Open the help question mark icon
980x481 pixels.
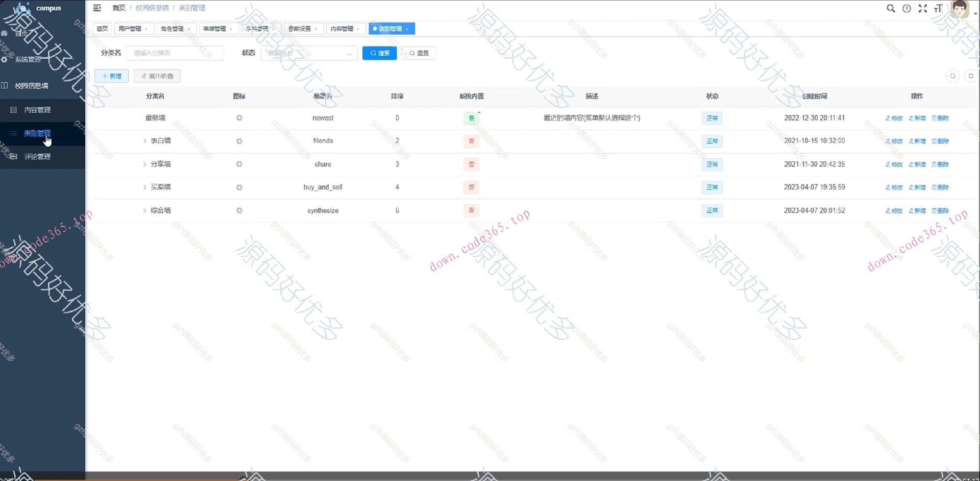(x=906, y=8)
